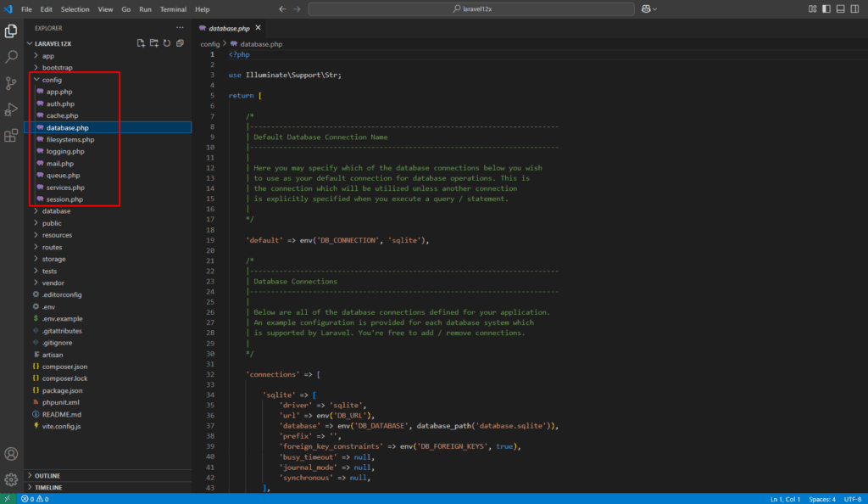Click the laravel12x search box
This screenshot has height=504, width=868.
pyautogui.click(x=470, y=8)
